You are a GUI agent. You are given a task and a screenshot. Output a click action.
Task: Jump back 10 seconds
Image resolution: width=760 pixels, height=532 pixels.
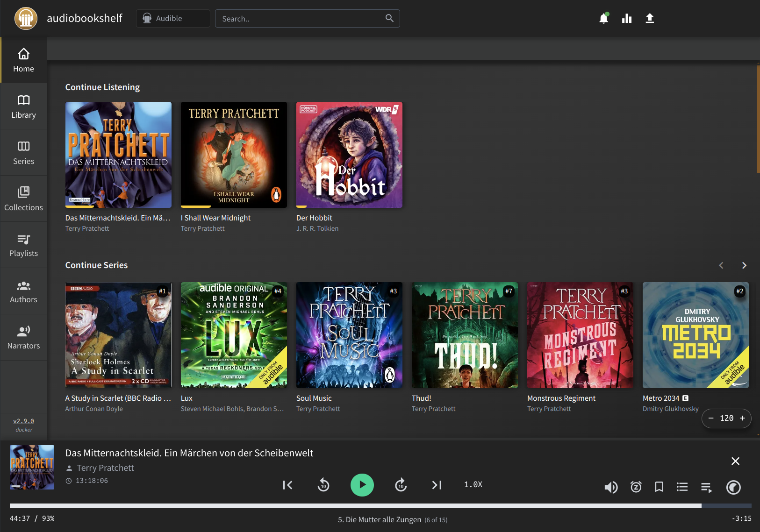(x=323, y=485)
